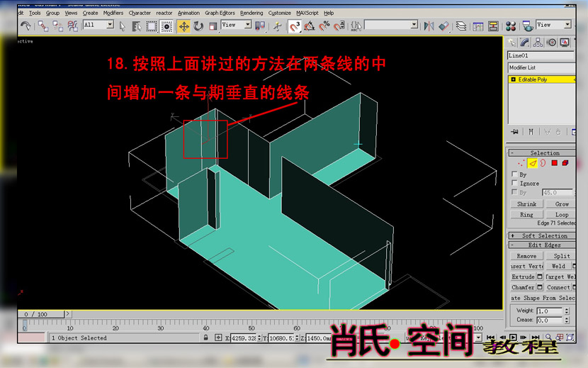The image size is (588, 368).
Task: Open the Modifiers menu
Action: [x=113, y=13]
